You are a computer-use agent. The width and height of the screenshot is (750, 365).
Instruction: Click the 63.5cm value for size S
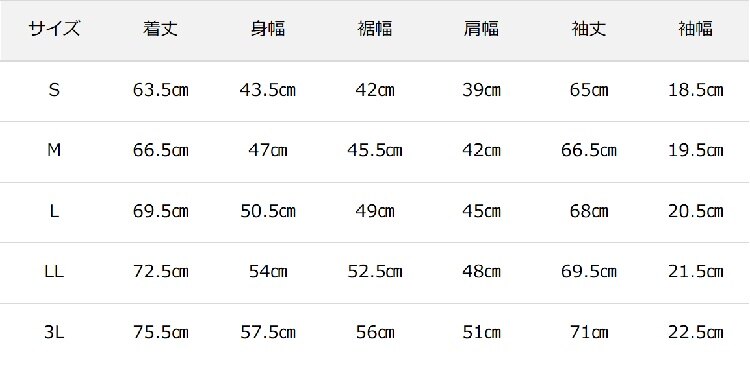click(161, 90)
